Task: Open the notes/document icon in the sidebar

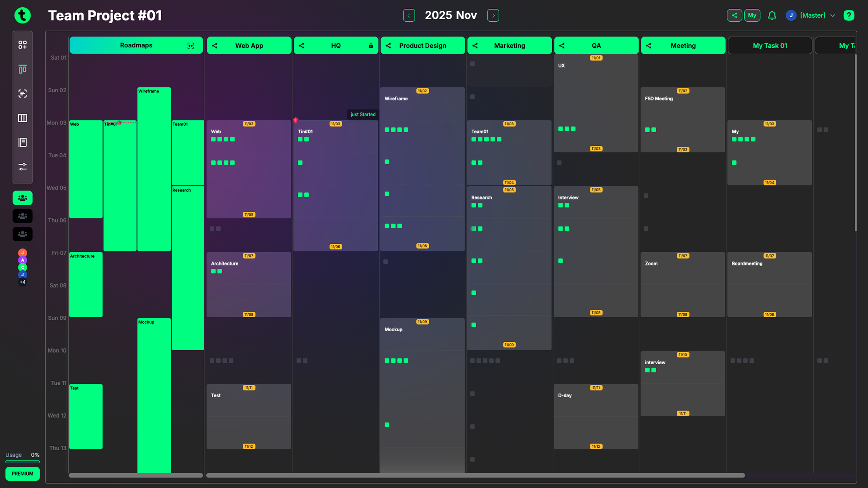Action: 23,142
